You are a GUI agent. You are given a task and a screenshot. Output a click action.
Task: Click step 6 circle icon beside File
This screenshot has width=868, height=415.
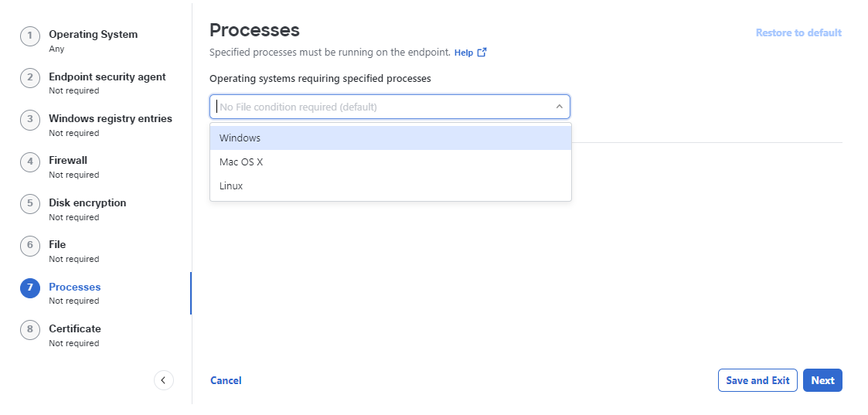30,247
